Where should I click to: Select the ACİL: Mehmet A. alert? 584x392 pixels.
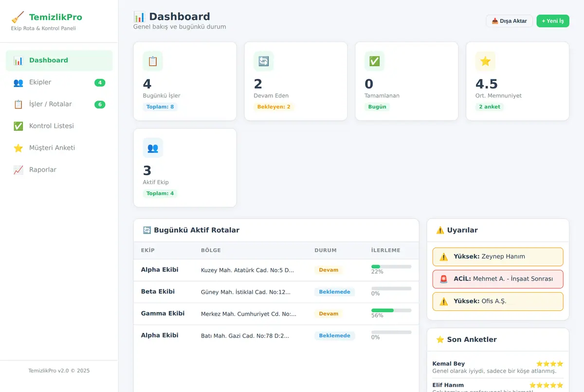[498, 279]
